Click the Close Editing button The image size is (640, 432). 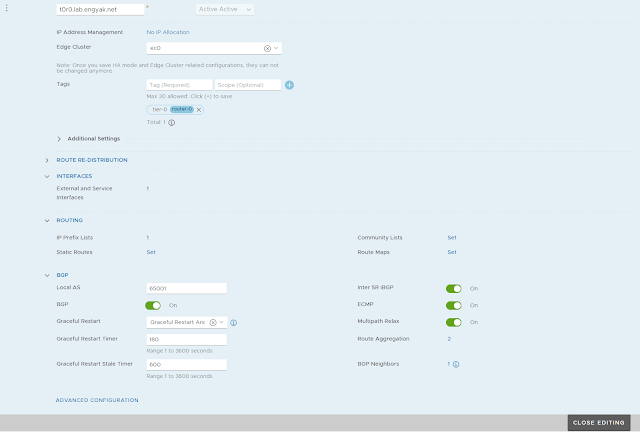[x=599, y=423]
